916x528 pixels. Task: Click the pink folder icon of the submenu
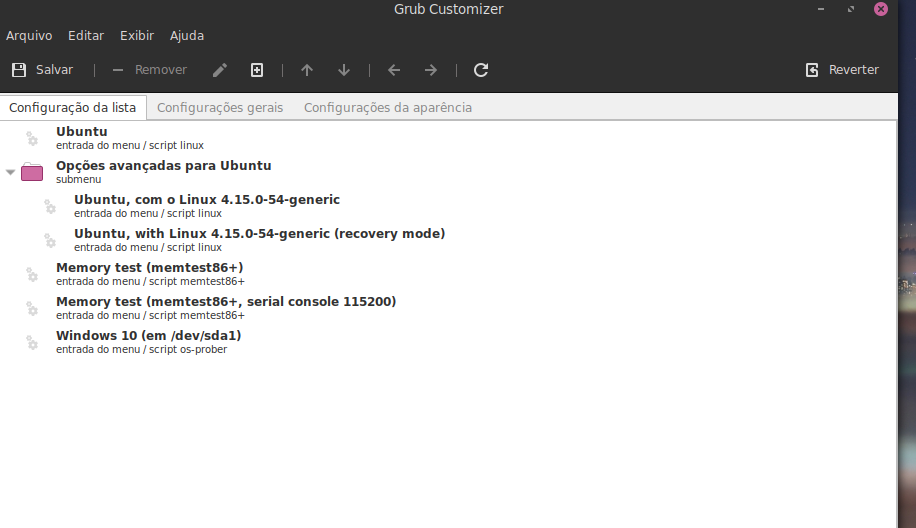(32, 172)
